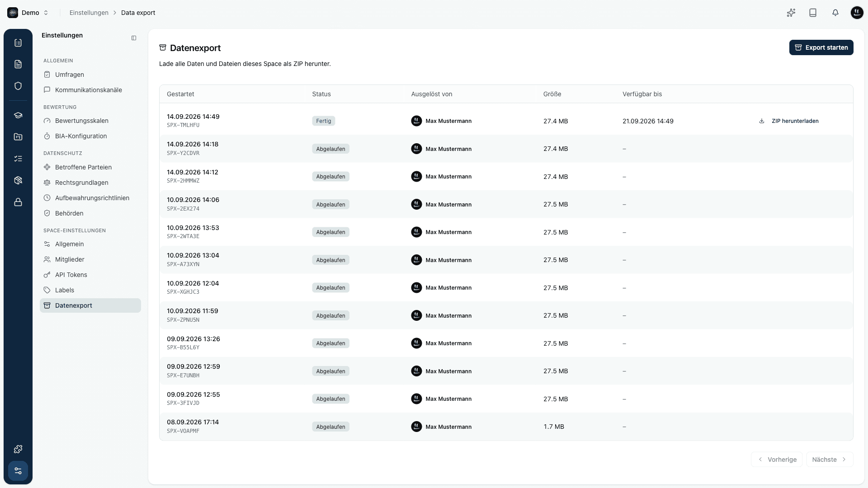Collapse the Einstellungen sidebar panel
868x488 pixels.
point(134,38)
